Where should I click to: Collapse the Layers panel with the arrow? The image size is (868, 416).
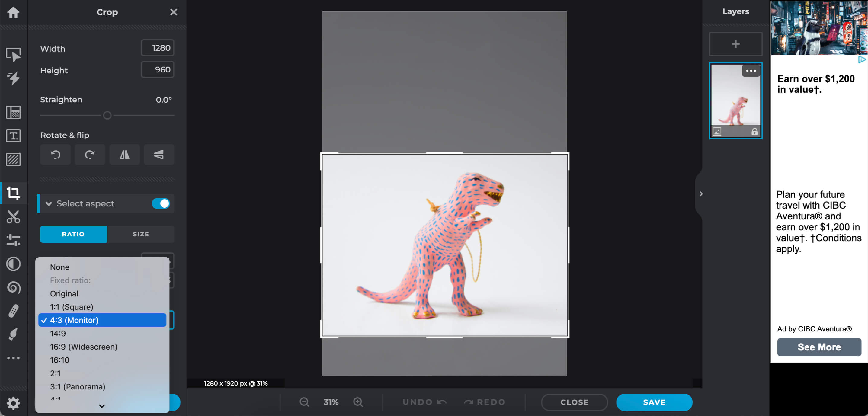coord(701,194)
